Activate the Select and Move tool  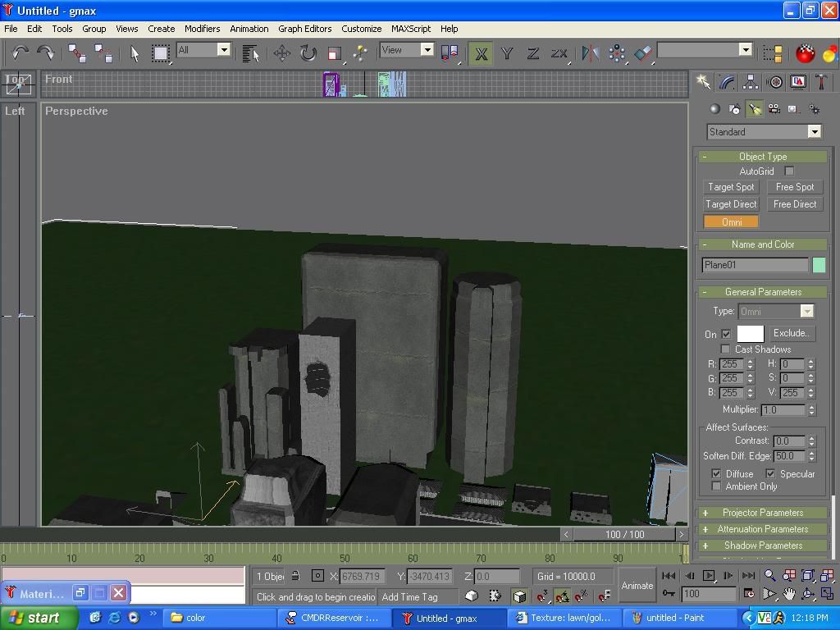tap(282, 53)
